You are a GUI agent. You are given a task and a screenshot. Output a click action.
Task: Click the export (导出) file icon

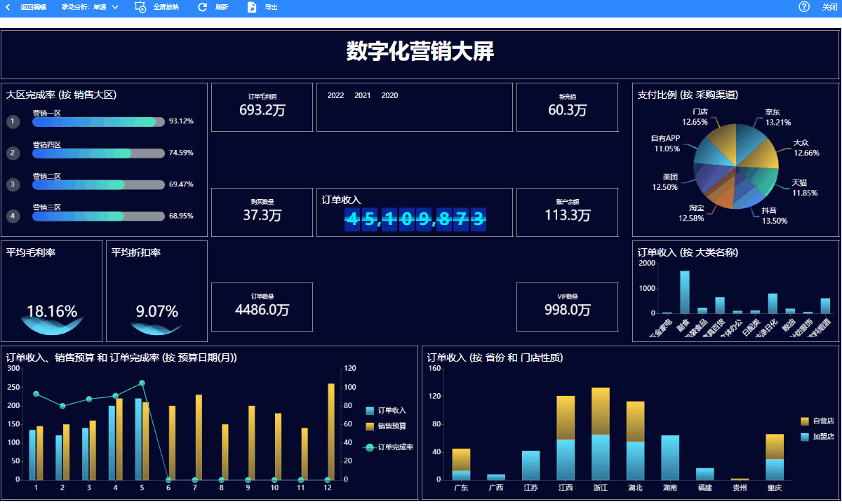pos(252,7)
